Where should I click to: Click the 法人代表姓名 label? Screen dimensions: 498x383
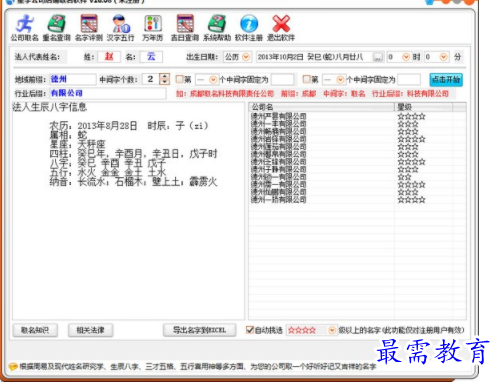tap(37, 57)
